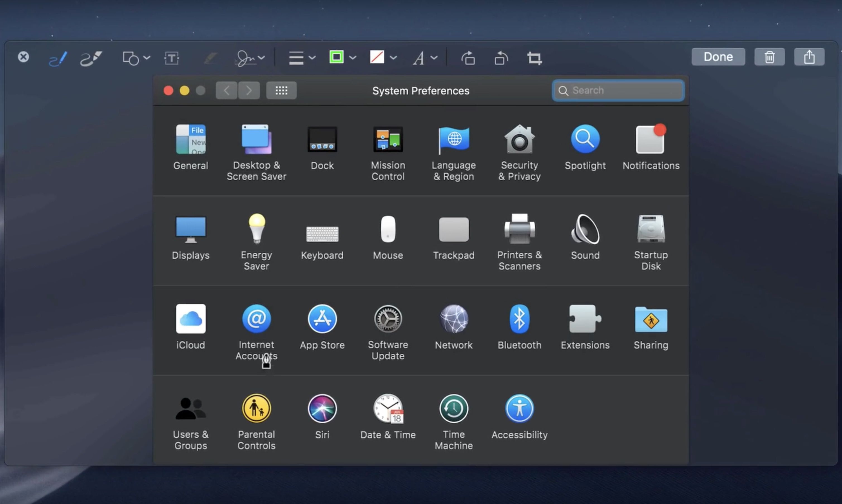Activate the Crop tool
The width and height of the screenshot is (842, 504).
click(x=534, y=58)
